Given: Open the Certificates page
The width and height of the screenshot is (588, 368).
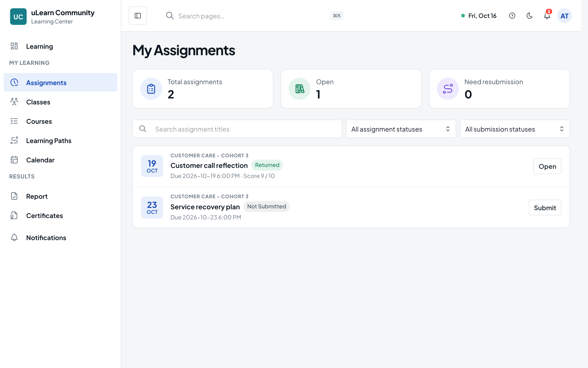Looking at the screenshot, I should [x=60, y=216].
